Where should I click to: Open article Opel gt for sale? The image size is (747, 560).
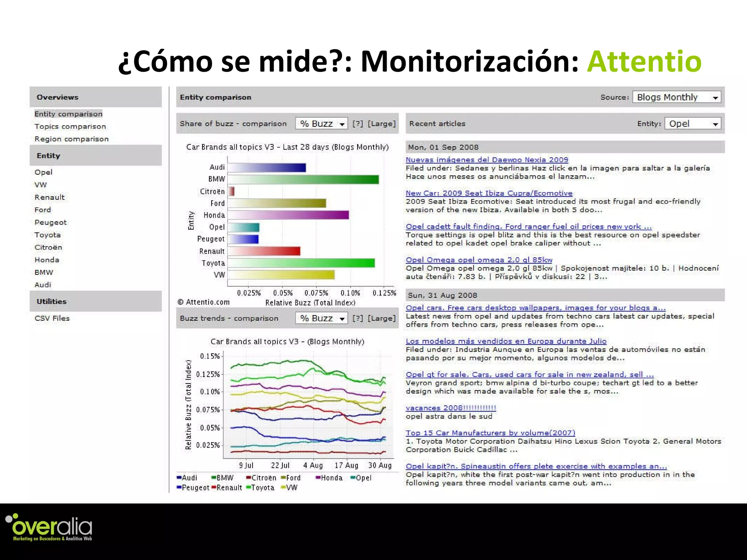click(530, 374)
